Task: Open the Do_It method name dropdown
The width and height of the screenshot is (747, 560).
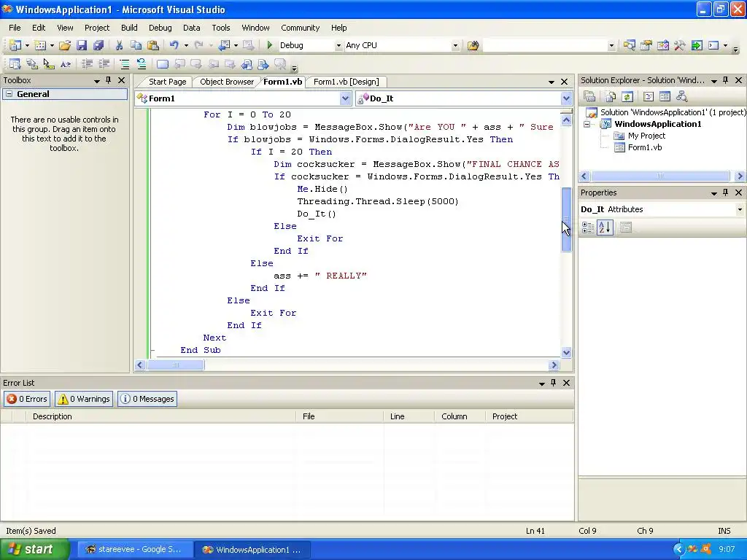Action: 566,98
